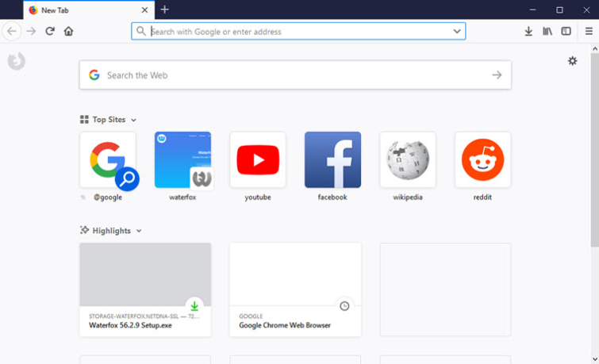Toggle the sidebar view icon
Screen dimensions: 599x364
566,31
